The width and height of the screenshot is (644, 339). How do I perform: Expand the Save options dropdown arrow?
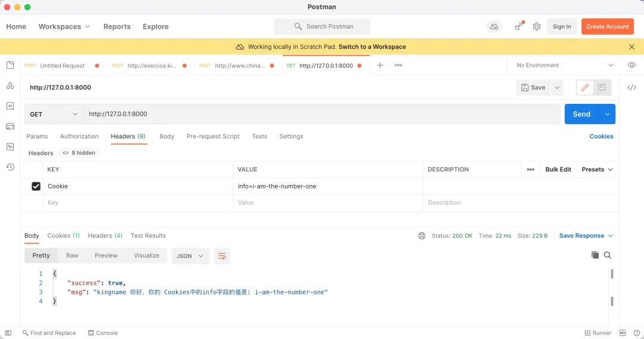[557, 88]
